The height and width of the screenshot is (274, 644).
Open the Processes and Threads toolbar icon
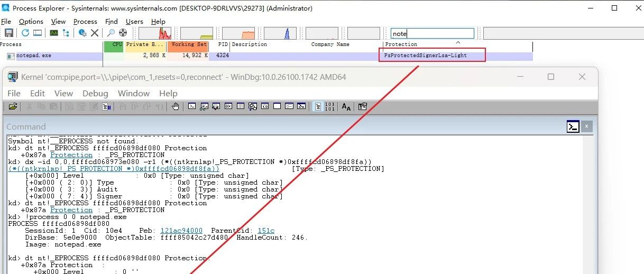[x=289, y=106]
